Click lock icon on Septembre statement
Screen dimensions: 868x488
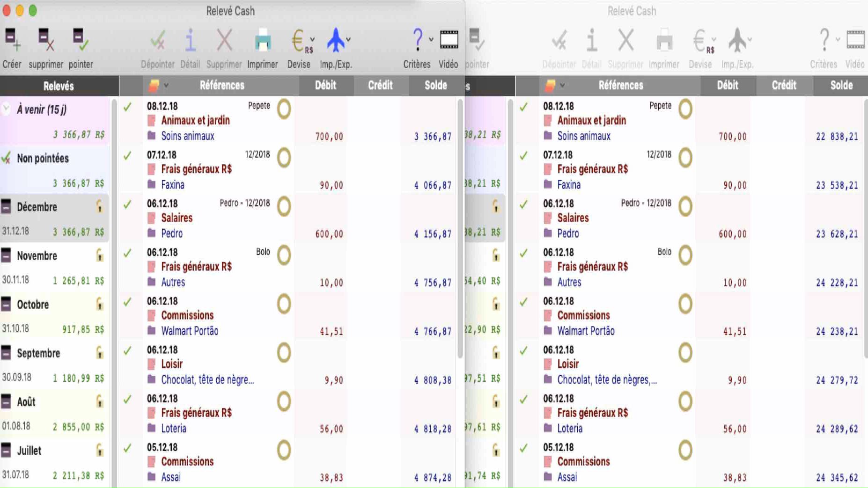pos(99,352)
